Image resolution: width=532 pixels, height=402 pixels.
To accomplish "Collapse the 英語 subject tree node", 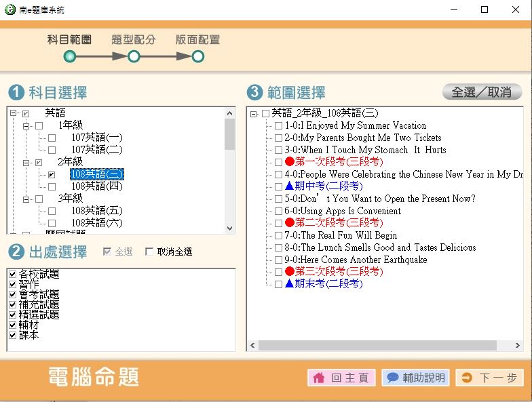I will [x=14, y=113].
